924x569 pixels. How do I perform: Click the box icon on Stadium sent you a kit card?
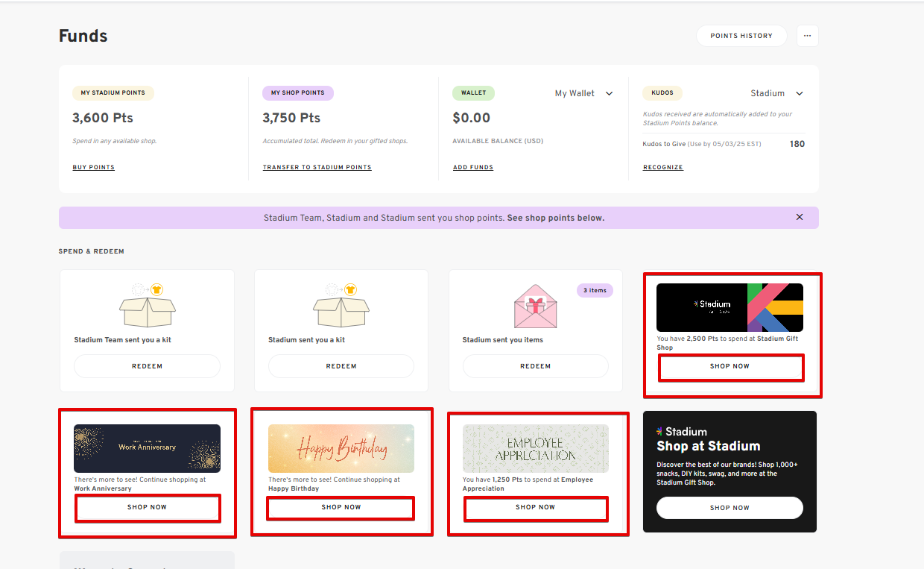coord(341,306)
